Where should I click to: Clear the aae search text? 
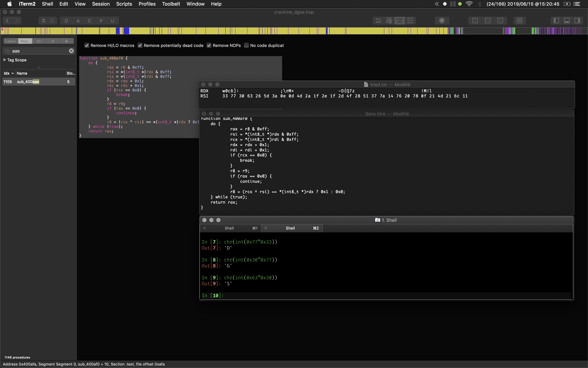[x=71, y=51]
